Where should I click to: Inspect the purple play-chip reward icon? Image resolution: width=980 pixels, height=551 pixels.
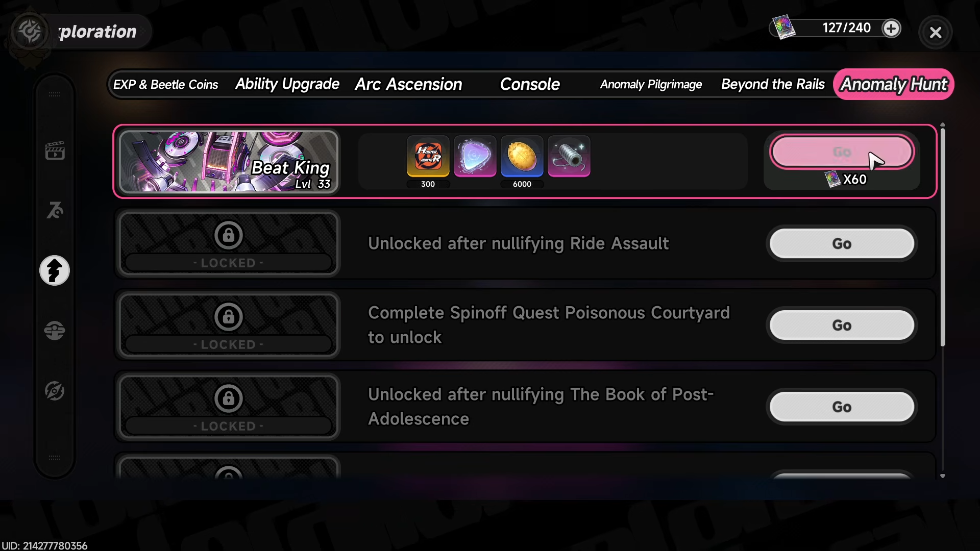pos(475,157)
